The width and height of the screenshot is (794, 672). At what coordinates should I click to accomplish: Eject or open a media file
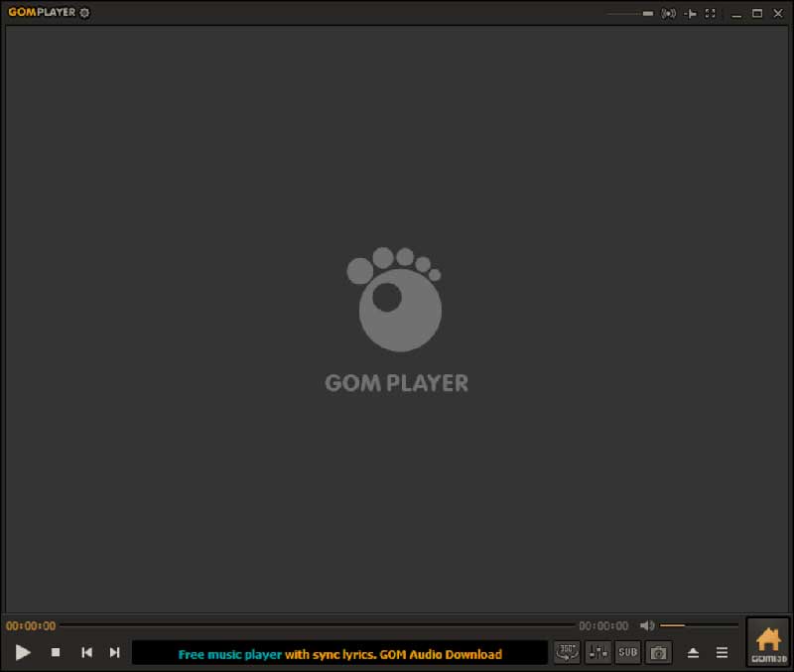tap(693, 652)
